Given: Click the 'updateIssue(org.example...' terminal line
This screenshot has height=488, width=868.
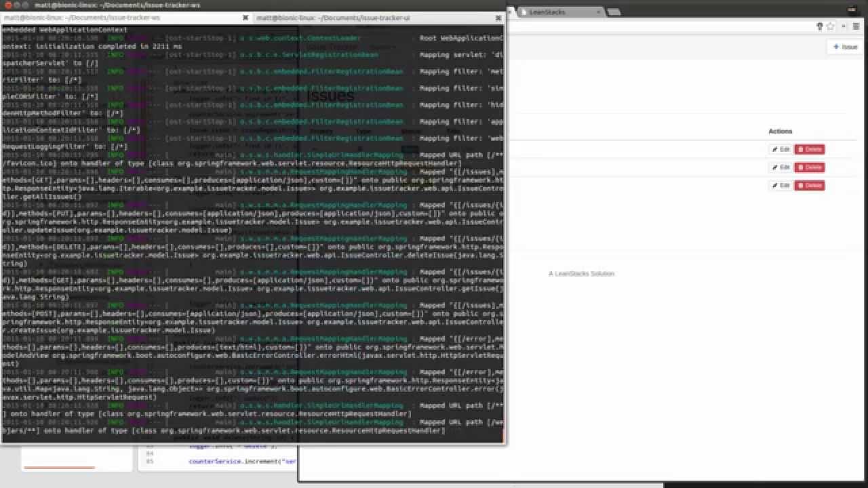Looking at the screenshot, I should click(x=117, y=230).
